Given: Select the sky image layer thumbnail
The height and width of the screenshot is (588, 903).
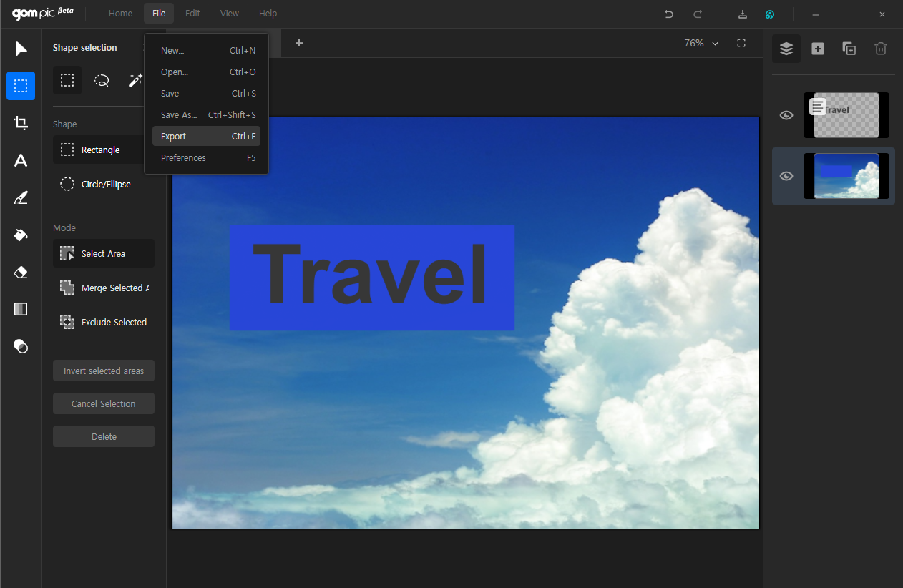Looking at the screenshot, I should coord(846,176).
